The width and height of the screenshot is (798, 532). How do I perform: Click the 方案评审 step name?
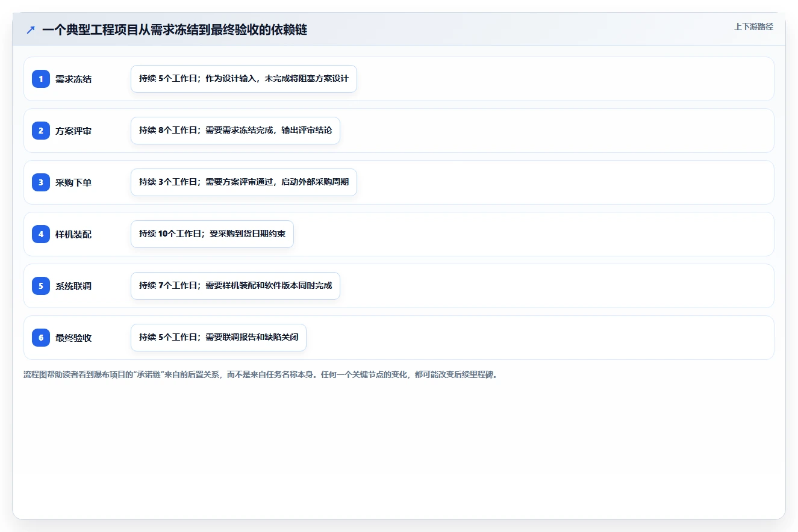(x=73, y=131)
